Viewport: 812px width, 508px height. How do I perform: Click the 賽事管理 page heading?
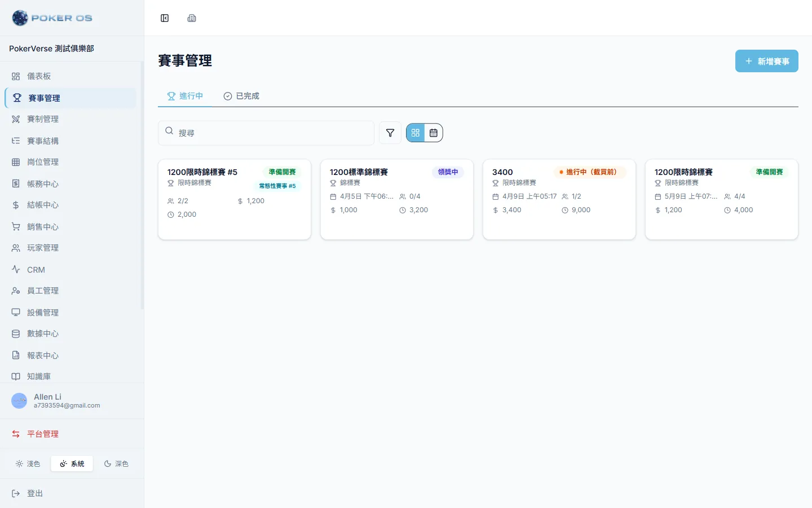tap(185, 60)
